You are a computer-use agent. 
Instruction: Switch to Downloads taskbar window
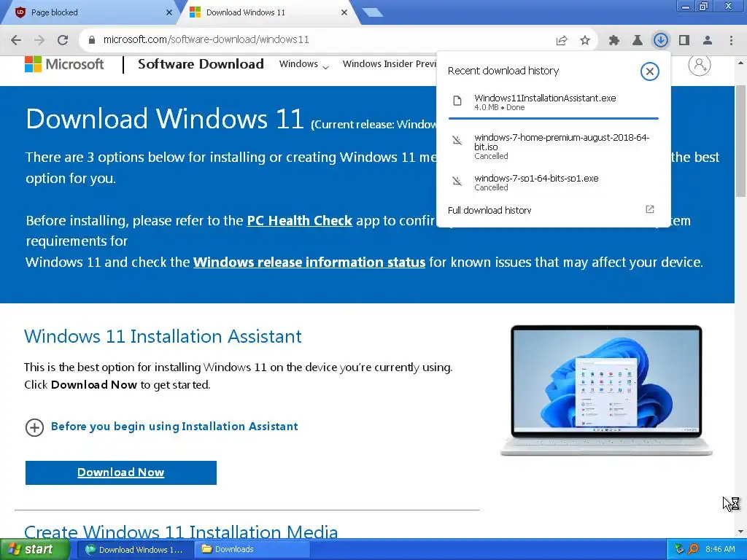(252, 549)
